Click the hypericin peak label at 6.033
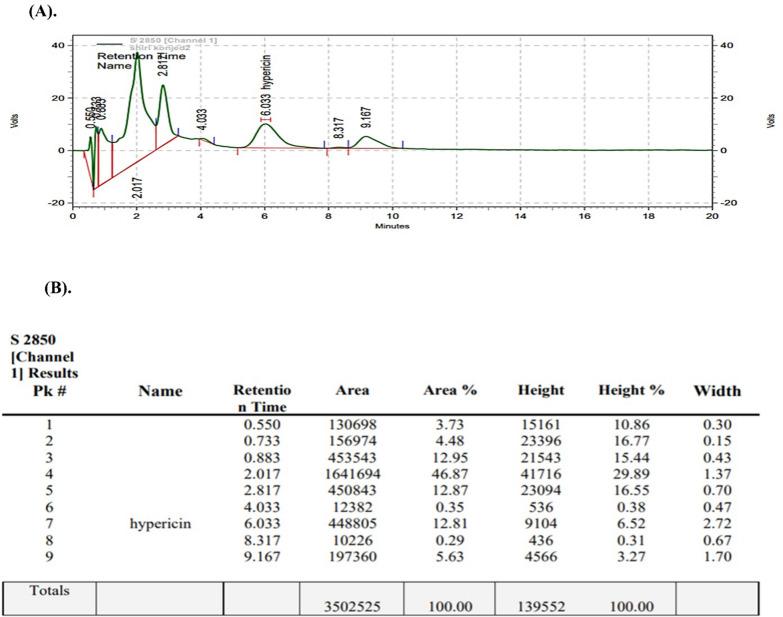The image size is (783, 617). pos(267,88)
